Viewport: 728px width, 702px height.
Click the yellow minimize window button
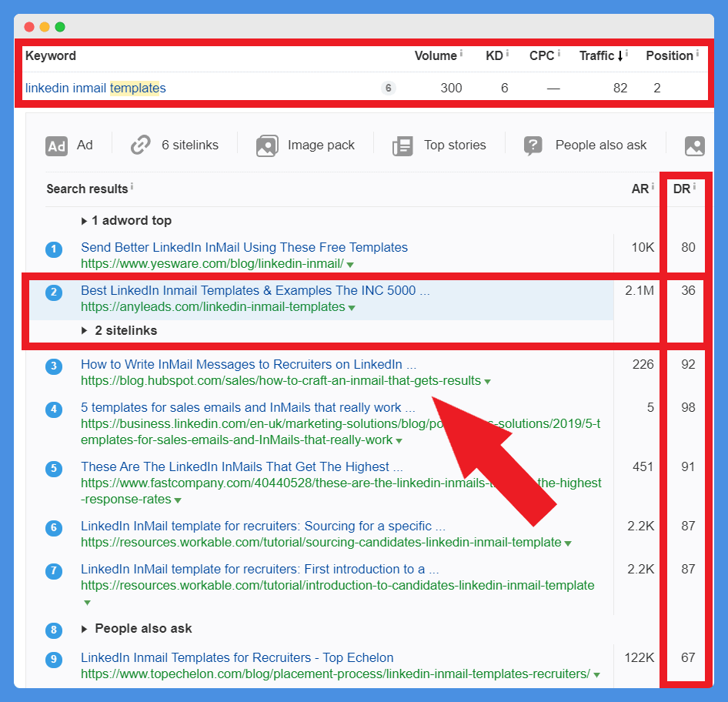45,27
